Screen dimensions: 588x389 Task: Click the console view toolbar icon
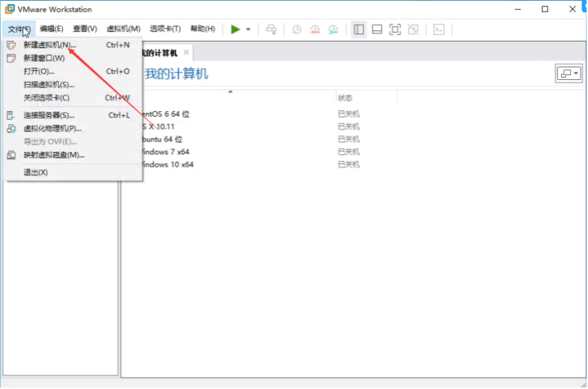(x=439, y=29)
